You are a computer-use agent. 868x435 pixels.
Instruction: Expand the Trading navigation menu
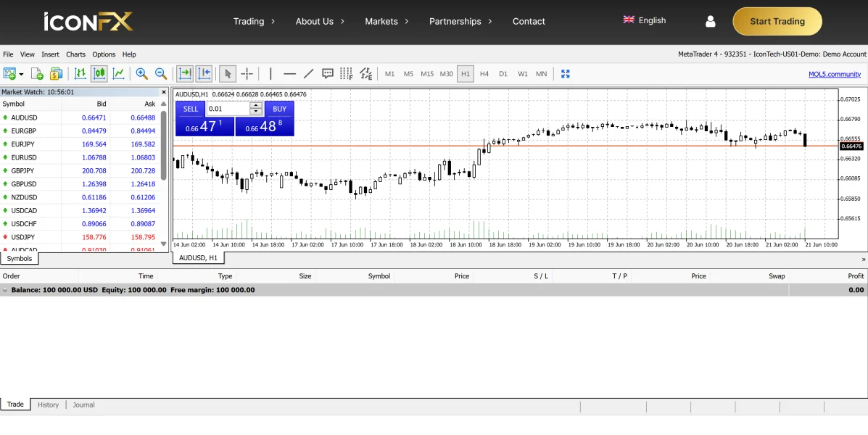click(x=254, y=22)
